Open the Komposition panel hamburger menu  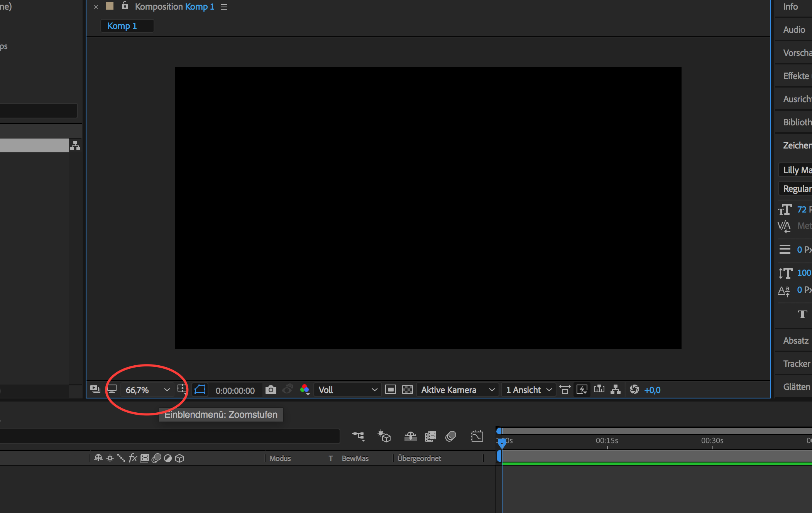coord(224,7)
